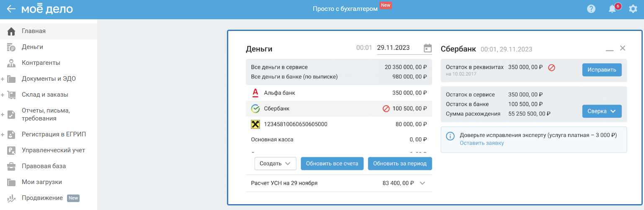
Task: Expand Документы и ЭДО plus sign
Action: [x=3, y=79]
